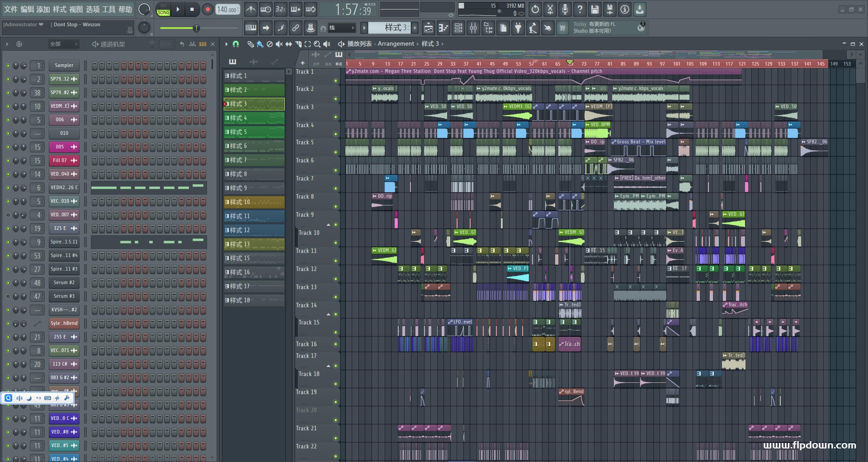This screenshot has width=868, height=462.
Task: Adjust the main volume slider
Action: pos(196,28)
